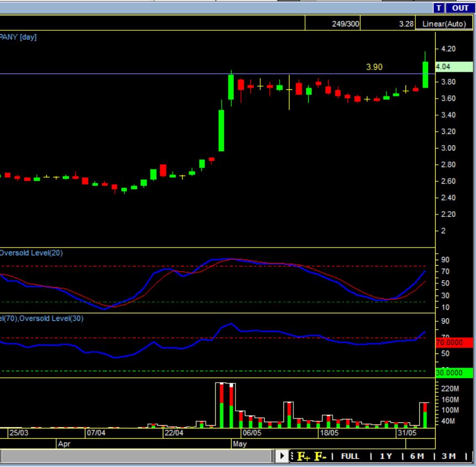Viewport: 476px width, 467px height.
Task: Click the 31/05 date label
Action: click(x=407, y=433)
